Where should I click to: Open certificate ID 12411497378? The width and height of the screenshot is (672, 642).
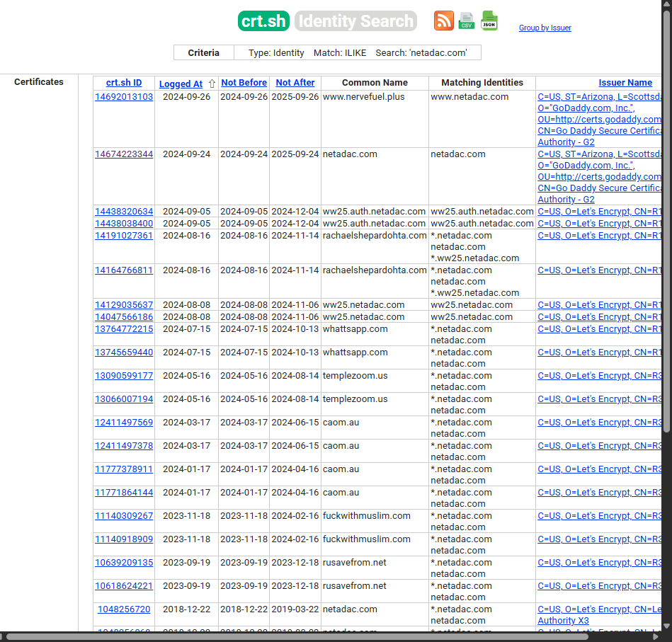click(x=124, y=446)
